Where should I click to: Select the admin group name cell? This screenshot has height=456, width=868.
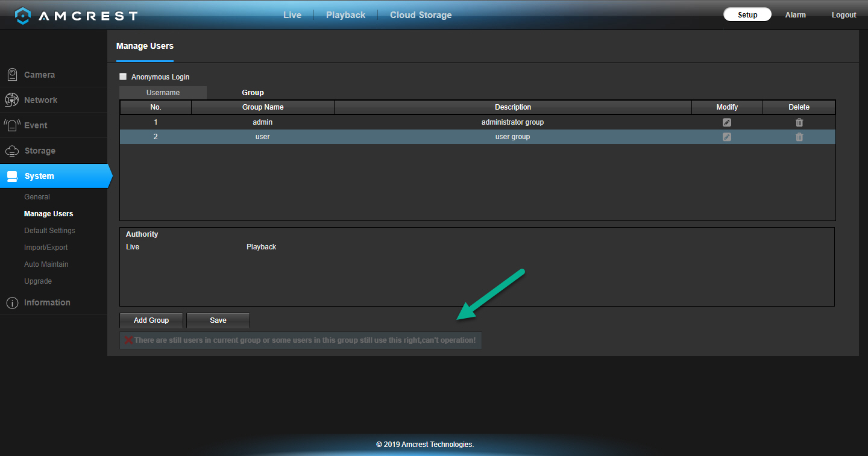pyautogui.click(x=263, y=122)
